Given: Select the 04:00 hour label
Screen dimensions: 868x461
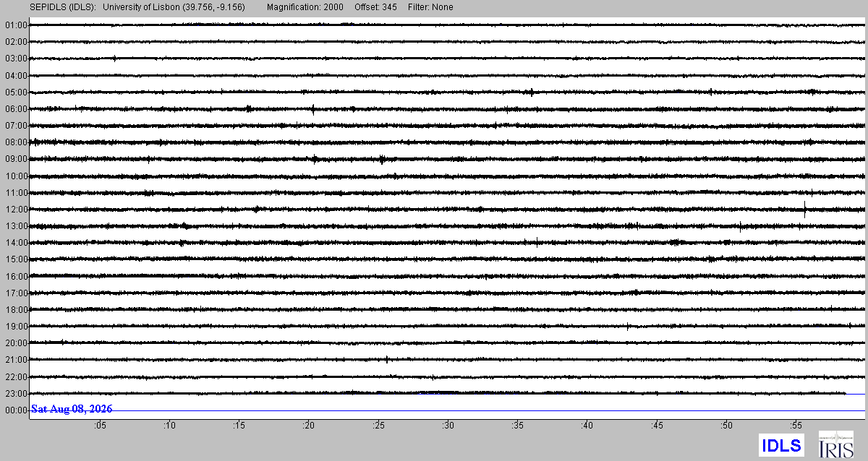Looking at the screenshot, I should tap(16, 75).
